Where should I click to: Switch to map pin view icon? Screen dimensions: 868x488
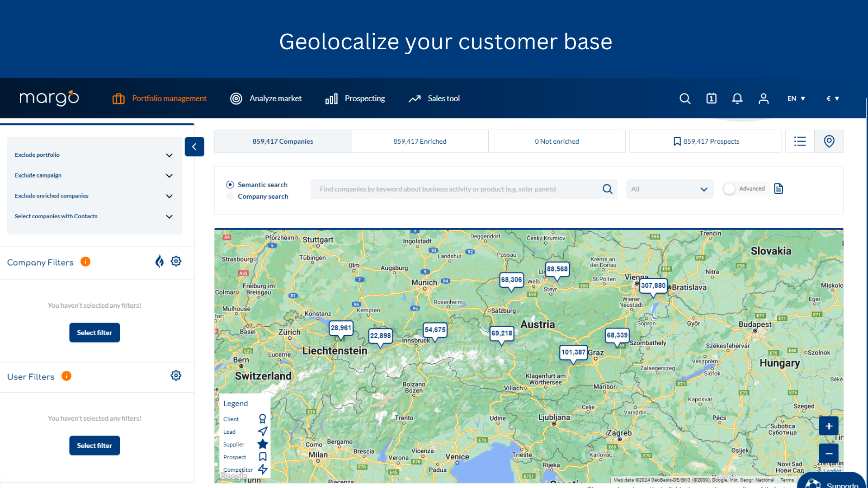(x=829, y=141)
